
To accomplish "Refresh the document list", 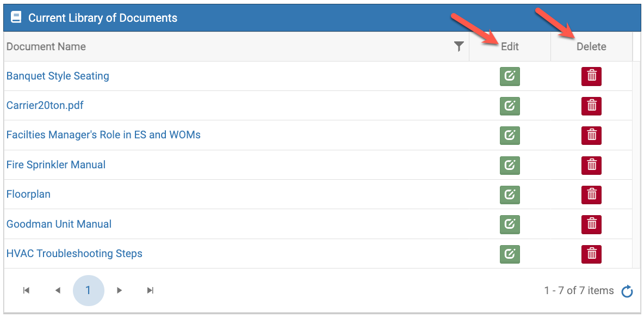I will click(627, 291).
